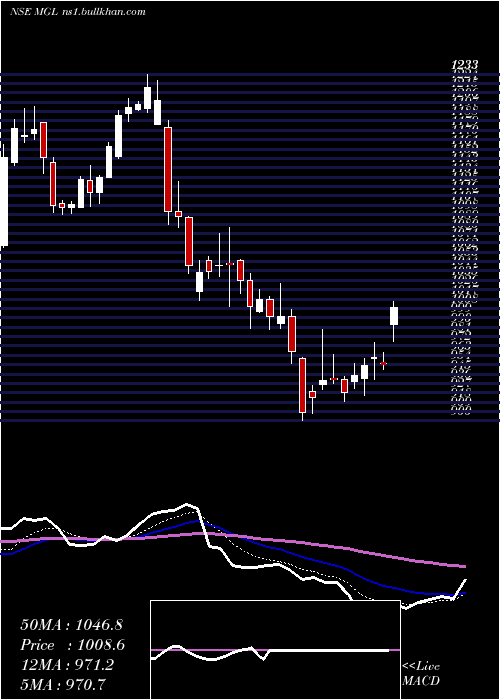Click the 12MA : 971.2 label
This screenshot has width=500, height=700.
(x=67, y=665)
